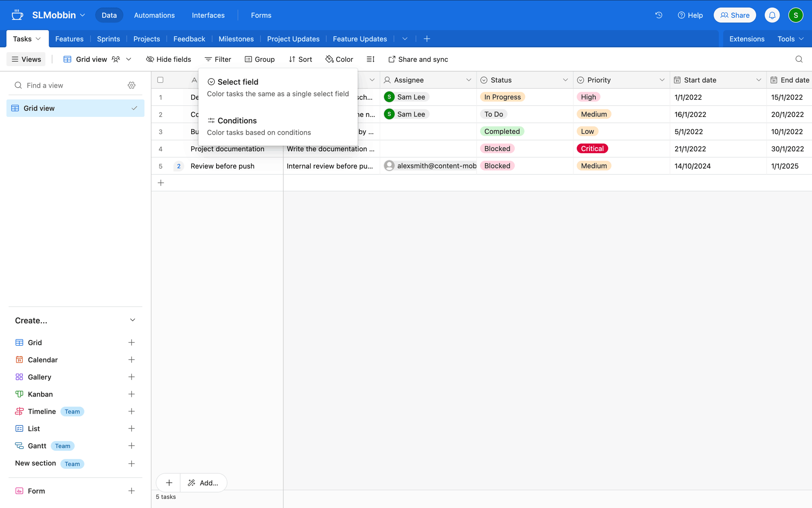Viewport: 812px width, 508px height.
Task: Click Share and sync button
Action: point(418,59)
